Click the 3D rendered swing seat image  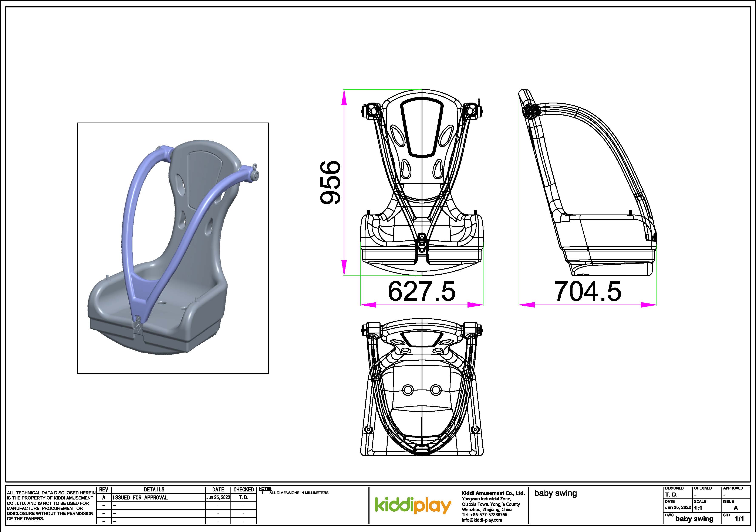pos(173,248)
